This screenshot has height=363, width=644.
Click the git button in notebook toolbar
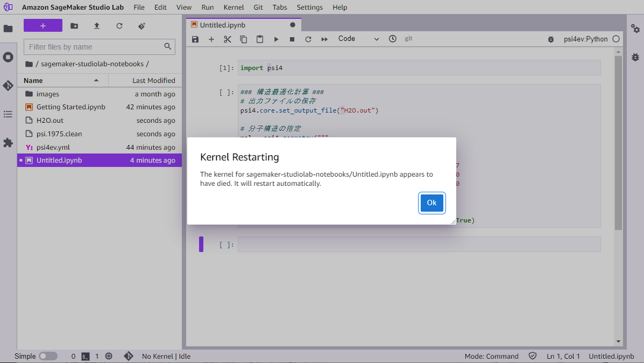(x=409, y=39)
